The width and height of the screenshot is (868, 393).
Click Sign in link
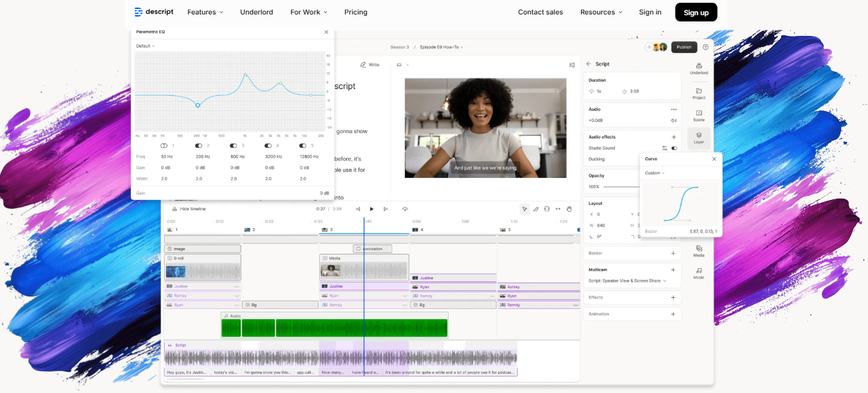pos(650,12)
